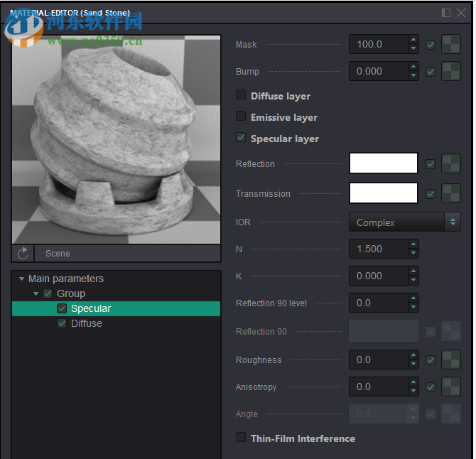Enable the Emissive layer checkbox
The height and width of the screenshot is (459, 476).
pyautogui.click(x=241, y=116)
